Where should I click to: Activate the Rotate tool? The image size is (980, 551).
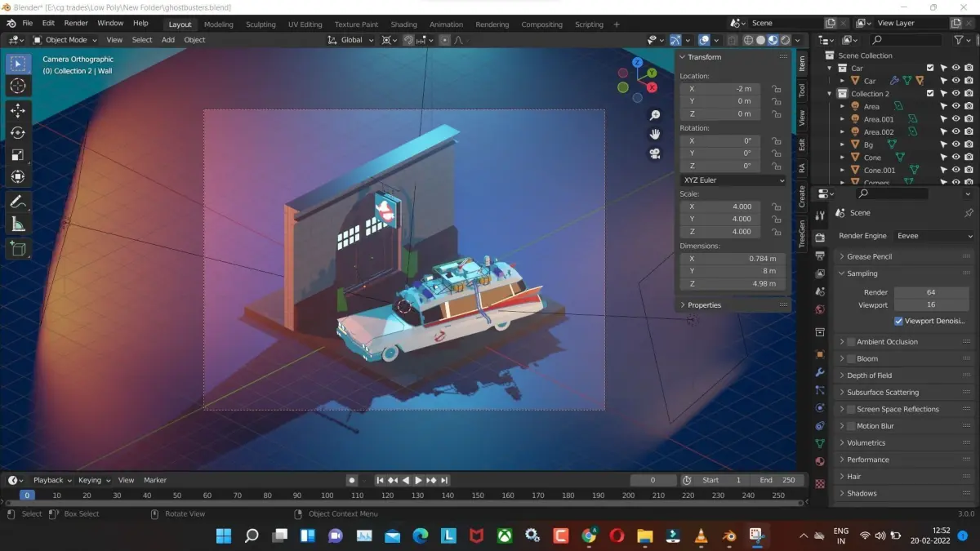[18, 133]
